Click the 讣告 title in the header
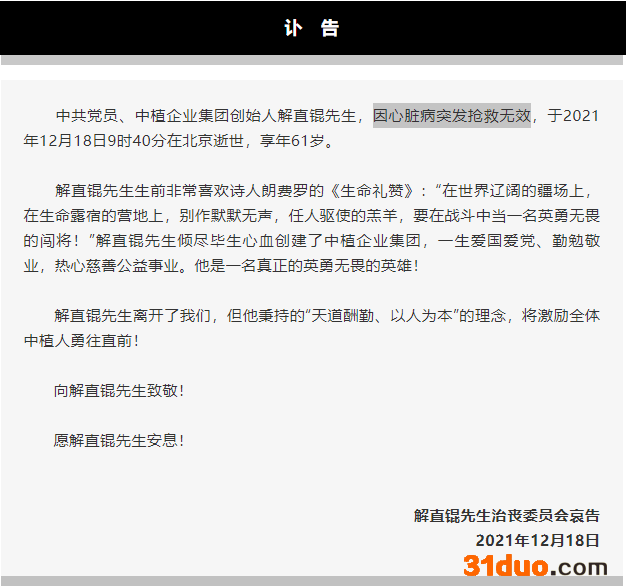Image resolution: width=626 pixels, height=588 pixels. point(312,28)
